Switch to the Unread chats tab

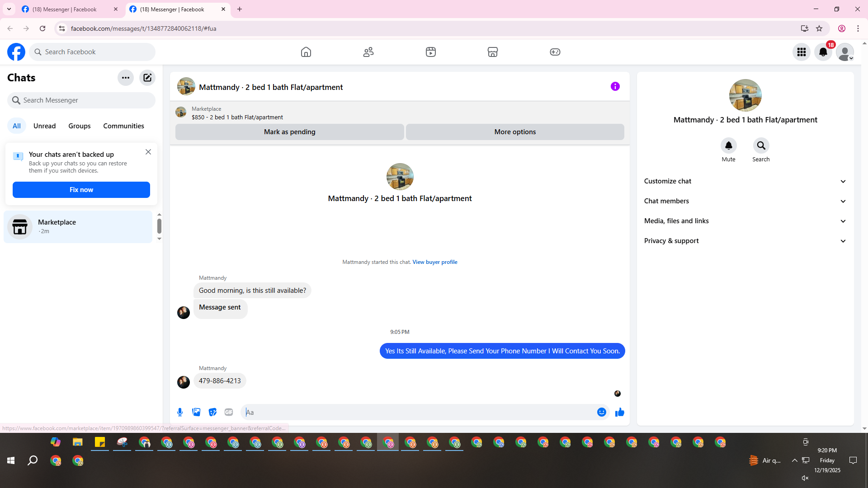[44, 126]
